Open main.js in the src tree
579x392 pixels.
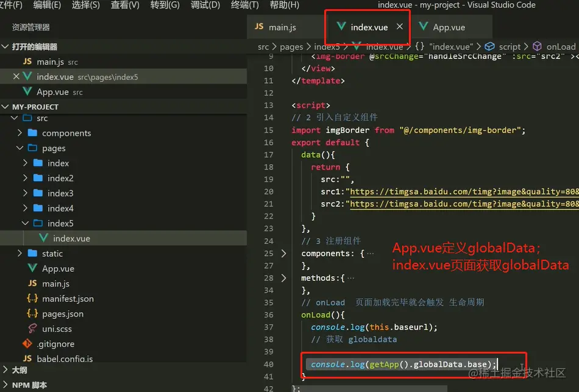coord(123,283)
